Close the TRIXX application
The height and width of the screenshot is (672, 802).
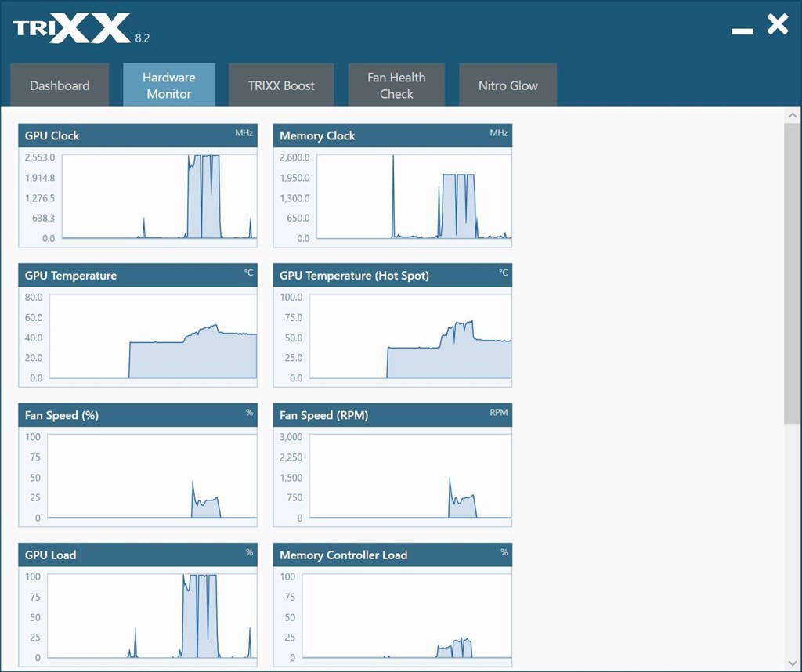[x=777, y=25]
